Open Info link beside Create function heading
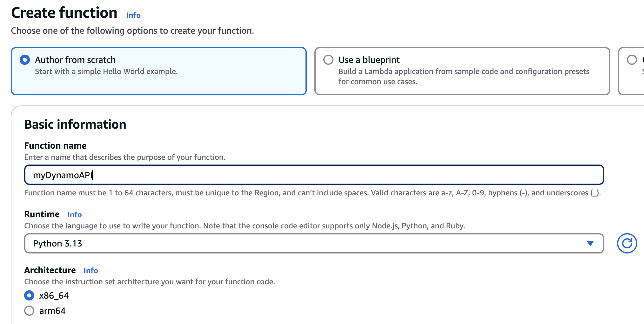 133,15
